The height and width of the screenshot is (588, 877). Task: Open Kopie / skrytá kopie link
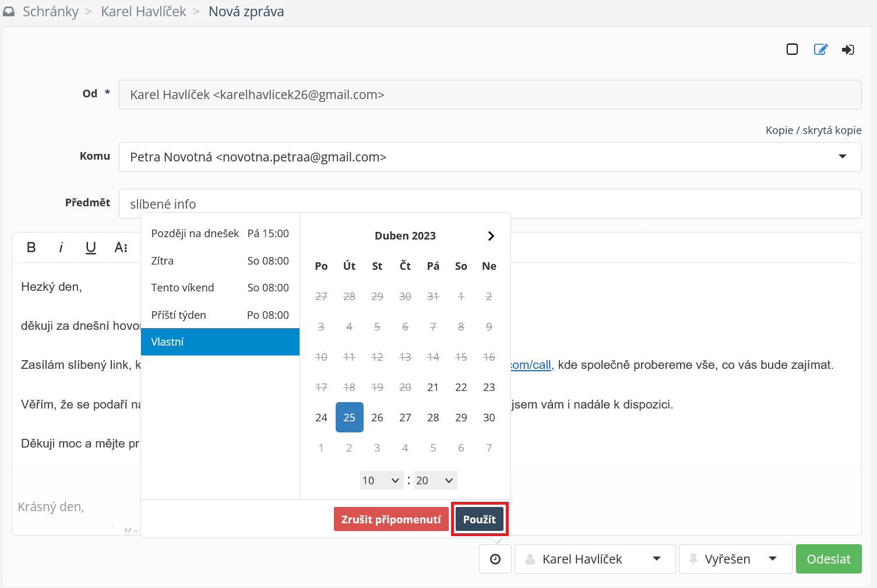tap(813, 130)
